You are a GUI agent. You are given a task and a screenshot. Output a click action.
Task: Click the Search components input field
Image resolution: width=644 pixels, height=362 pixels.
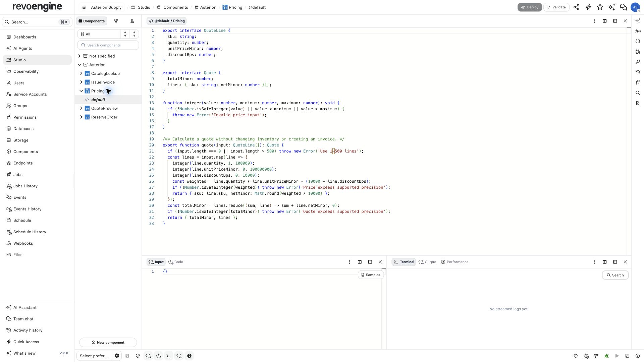click(108, 45)
